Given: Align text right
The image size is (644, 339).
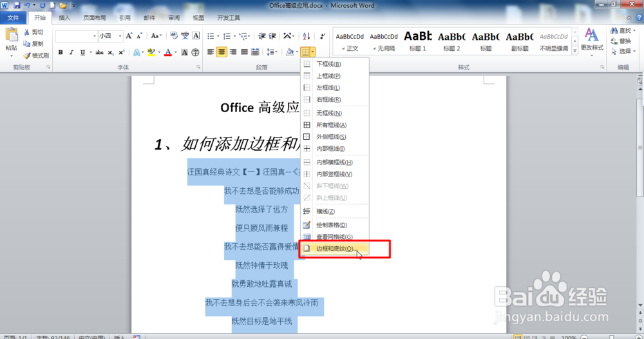Looking at the screenshot, I should (x=233, y=52).
